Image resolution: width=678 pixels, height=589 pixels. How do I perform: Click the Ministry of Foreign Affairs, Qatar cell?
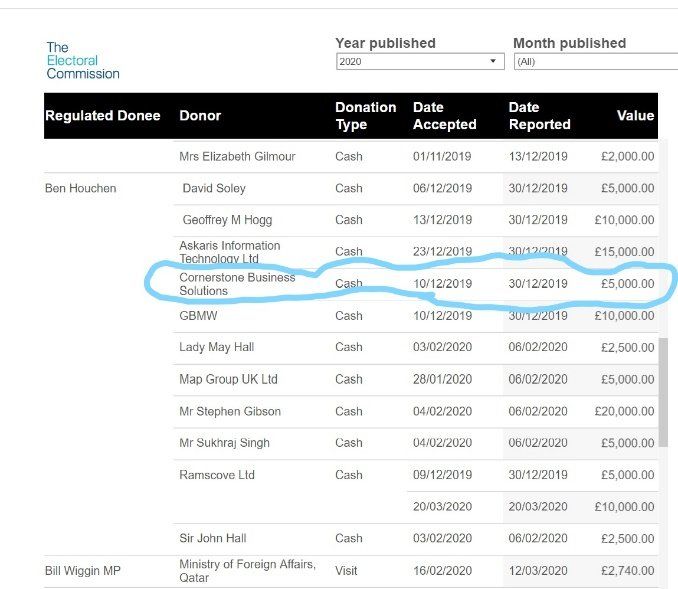pos(247,571)
